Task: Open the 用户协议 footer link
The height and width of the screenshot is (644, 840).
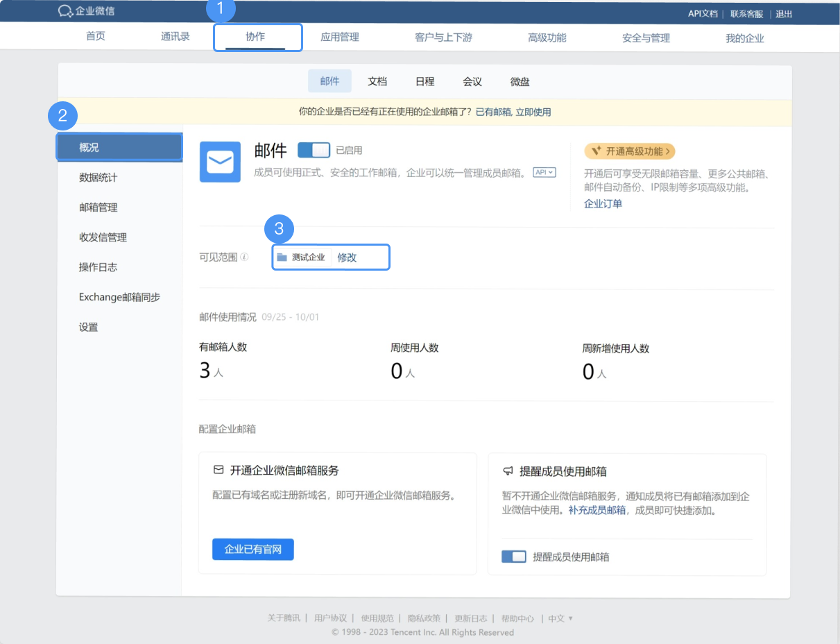Action: pos(330,618)
